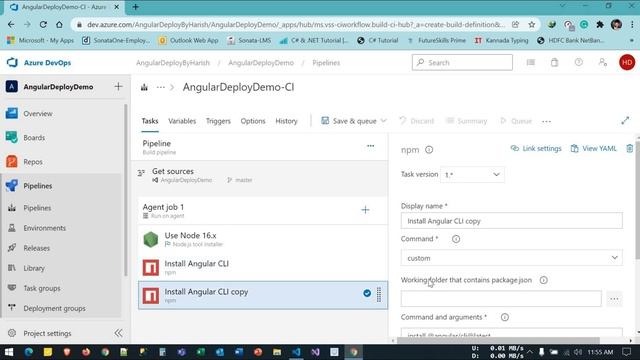Click the Command info icon

coord(456,239)
